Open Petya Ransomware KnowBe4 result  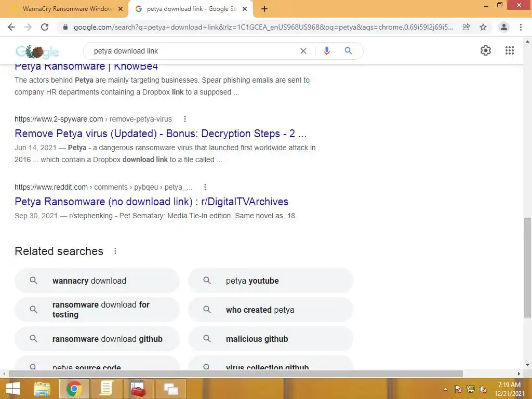[x=86, y=66]
